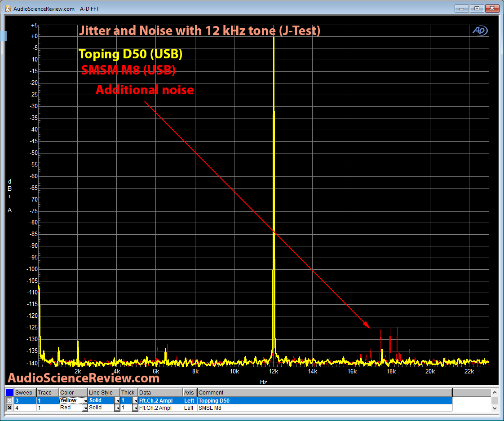
Task: Click the Comment column header
Action: (x=325, y=392)
